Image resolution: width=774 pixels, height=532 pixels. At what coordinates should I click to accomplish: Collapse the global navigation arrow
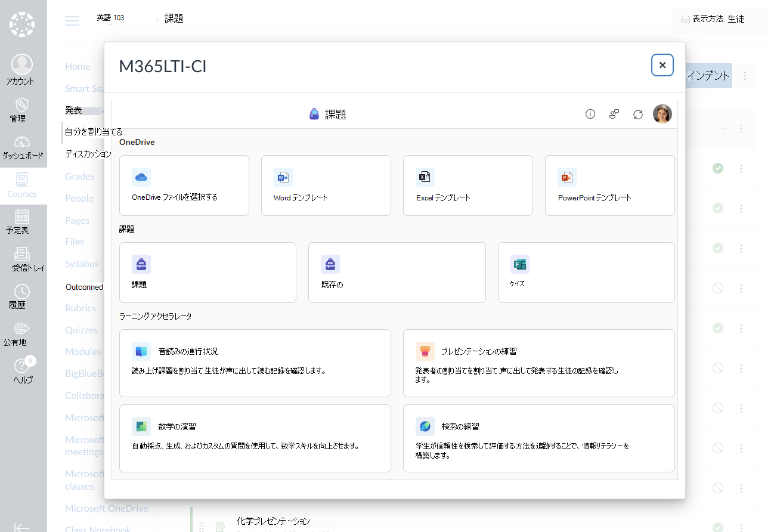(22, 527)
